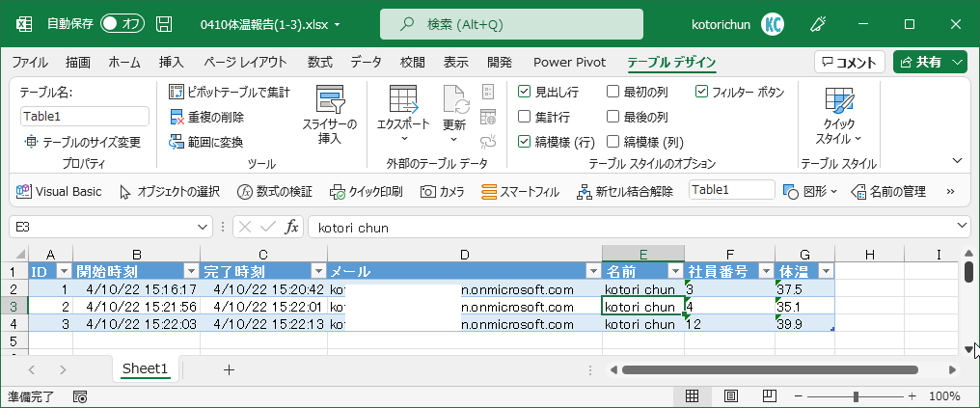
Task: Open Name Manager (名前の管理)
Action: coord(888,191)
